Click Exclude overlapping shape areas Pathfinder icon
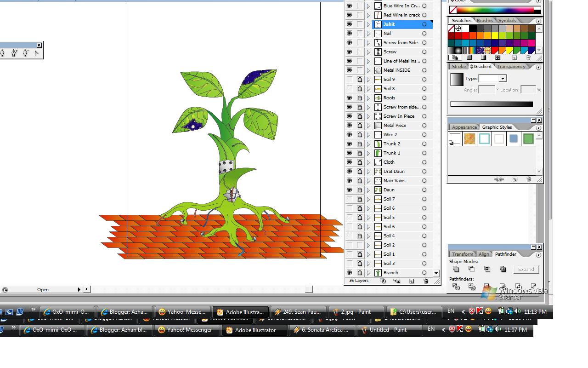Viewport: 588px width, 368px height. 503,269
